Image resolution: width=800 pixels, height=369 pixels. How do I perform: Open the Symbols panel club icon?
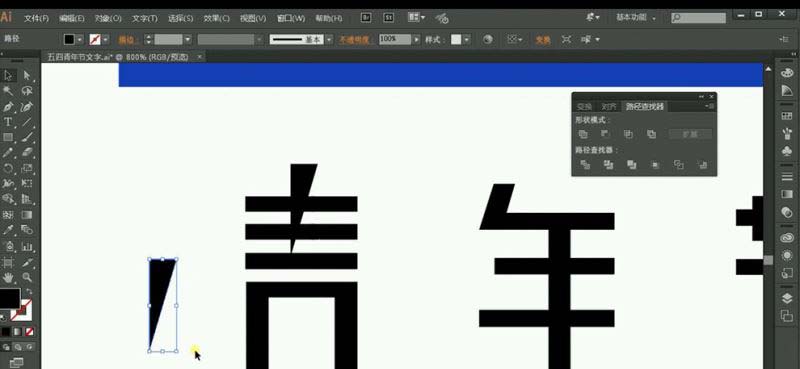787,152
